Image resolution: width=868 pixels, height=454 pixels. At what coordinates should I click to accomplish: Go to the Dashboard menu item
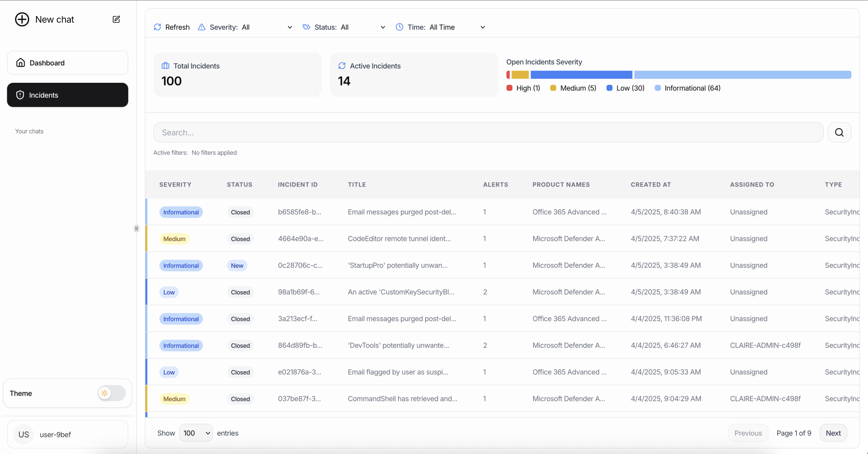67,63
